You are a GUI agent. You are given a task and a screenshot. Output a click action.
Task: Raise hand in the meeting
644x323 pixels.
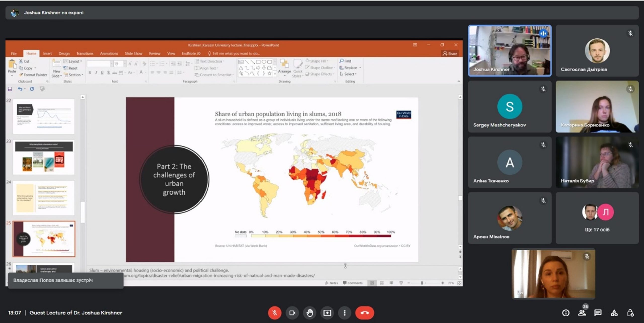309,313
